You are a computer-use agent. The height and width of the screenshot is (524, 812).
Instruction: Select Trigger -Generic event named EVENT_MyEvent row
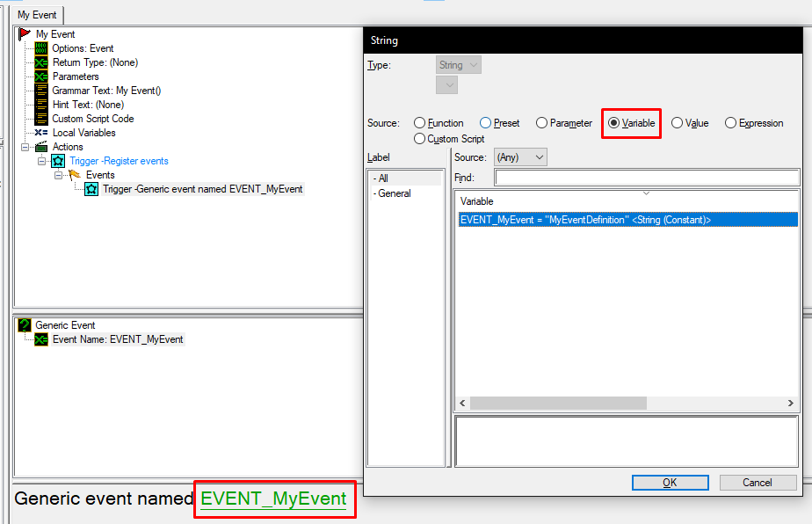202,189
